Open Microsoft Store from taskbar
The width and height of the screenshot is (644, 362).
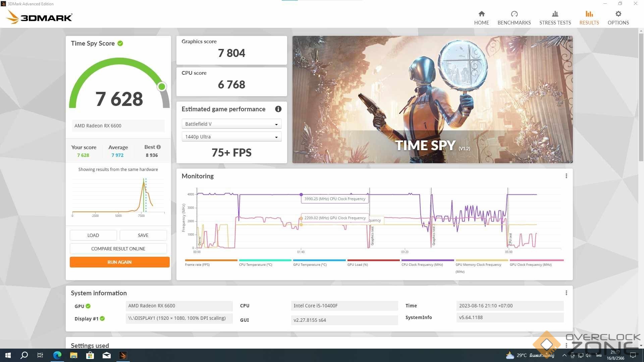coord(90,355)
